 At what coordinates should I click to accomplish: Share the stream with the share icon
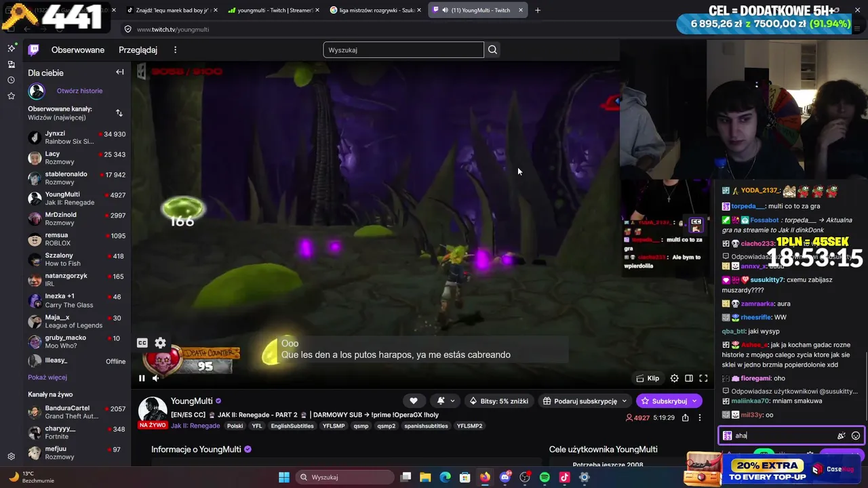coord(686,418)
